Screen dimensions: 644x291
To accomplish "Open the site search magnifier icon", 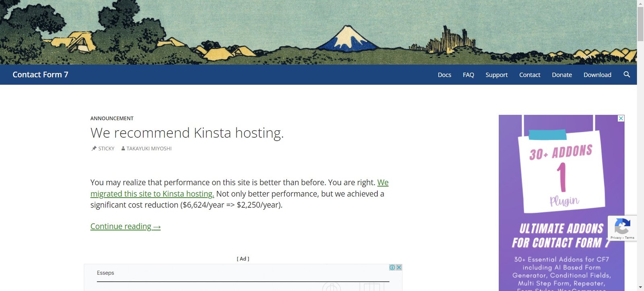I will (x=627, y=74).
